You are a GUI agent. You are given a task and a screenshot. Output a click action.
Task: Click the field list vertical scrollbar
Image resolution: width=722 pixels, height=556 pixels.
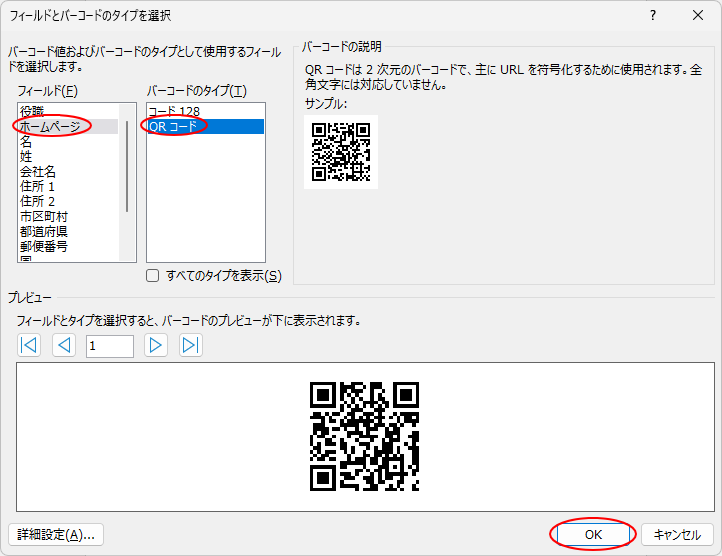coord(127,160)
